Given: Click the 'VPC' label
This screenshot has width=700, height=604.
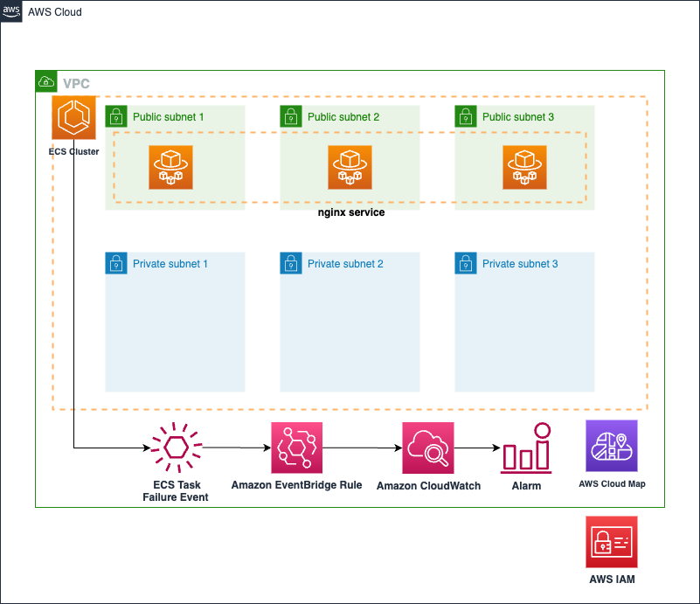Looking at the screenshot, I should coord(76,84).
